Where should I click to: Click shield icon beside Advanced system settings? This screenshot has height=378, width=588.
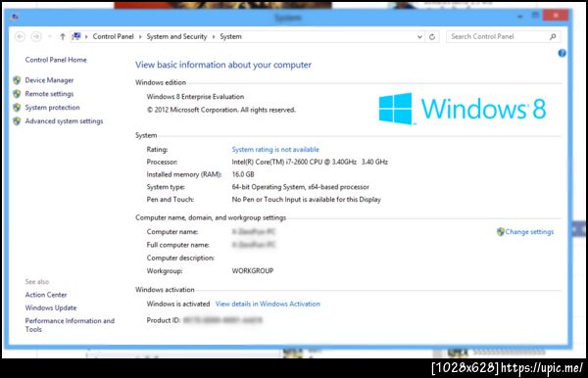point(17,121)
